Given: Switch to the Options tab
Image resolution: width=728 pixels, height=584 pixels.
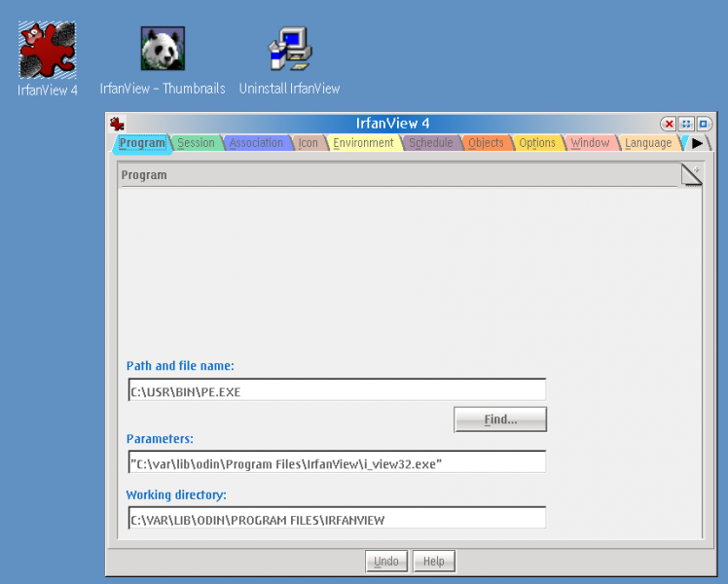Looking at the screenshot, I should pyautogui.click(x=537, y=143).
